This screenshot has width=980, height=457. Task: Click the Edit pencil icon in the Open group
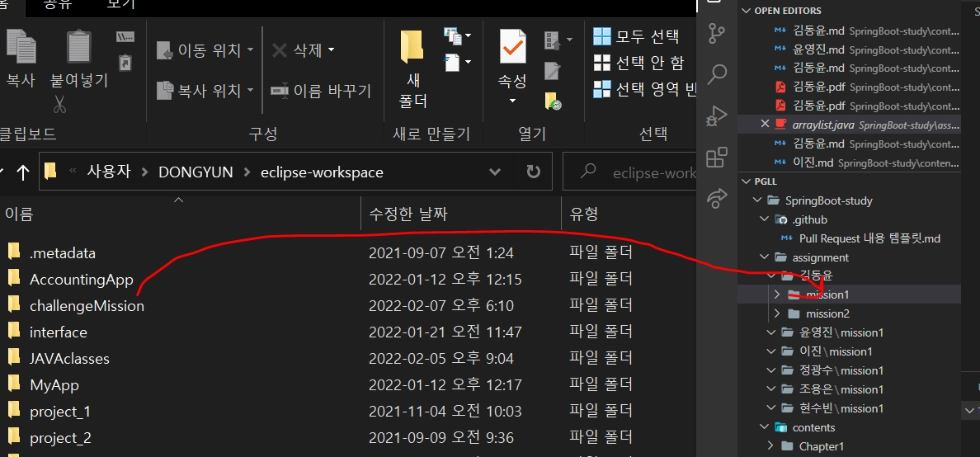coord(552,71)
